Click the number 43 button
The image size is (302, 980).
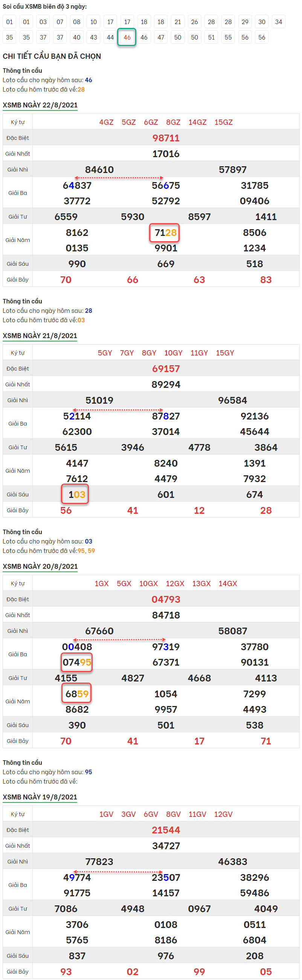[93, 37]
